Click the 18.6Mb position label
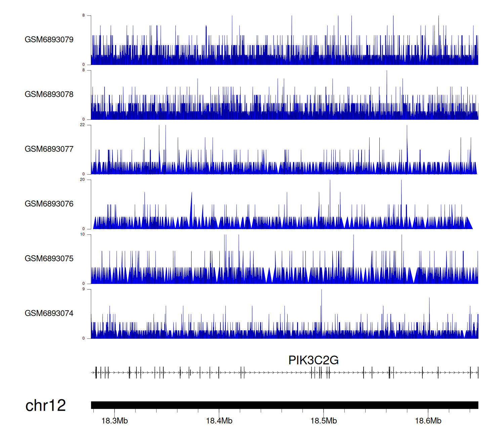504x444 pixels. click(428, 421)
